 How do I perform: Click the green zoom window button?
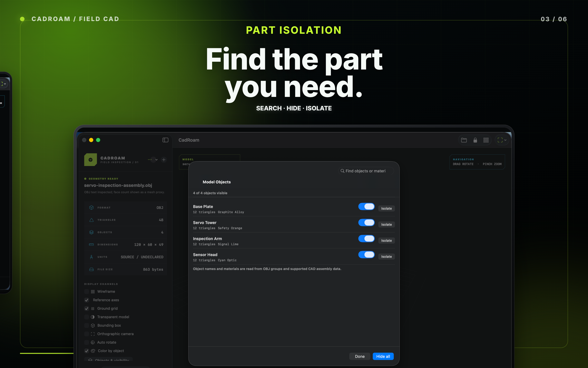[98, 140]
